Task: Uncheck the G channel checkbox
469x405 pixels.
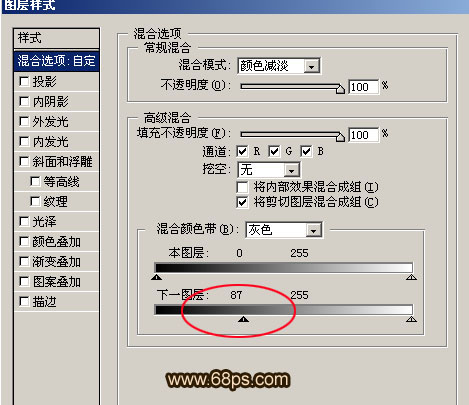Action: pyautogui.click(x=274, y=152)
